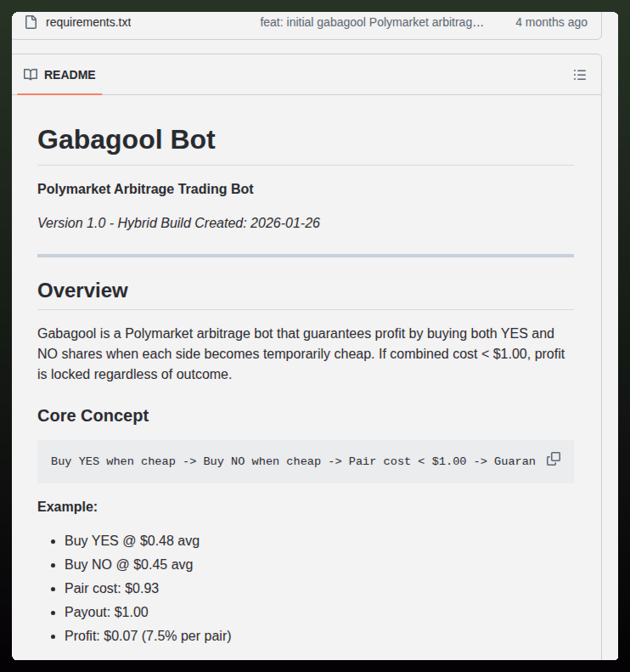Open the 'feat: initial gabagool Polymarket arbitrag…' commit message

coord(372,22)
